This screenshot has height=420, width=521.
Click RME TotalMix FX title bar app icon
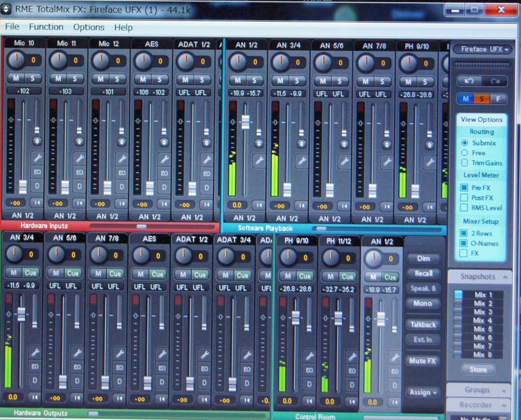pos(7,9)
